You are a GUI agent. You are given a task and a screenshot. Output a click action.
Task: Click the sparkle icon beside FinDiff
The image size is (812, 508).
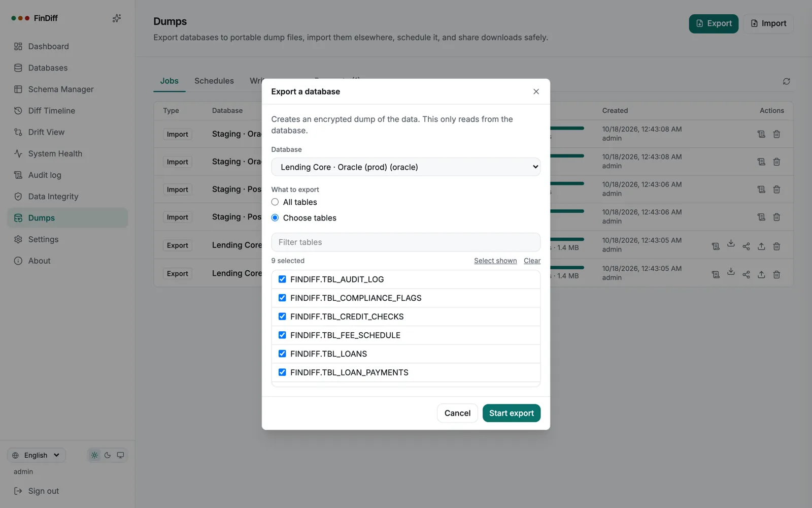117,18
